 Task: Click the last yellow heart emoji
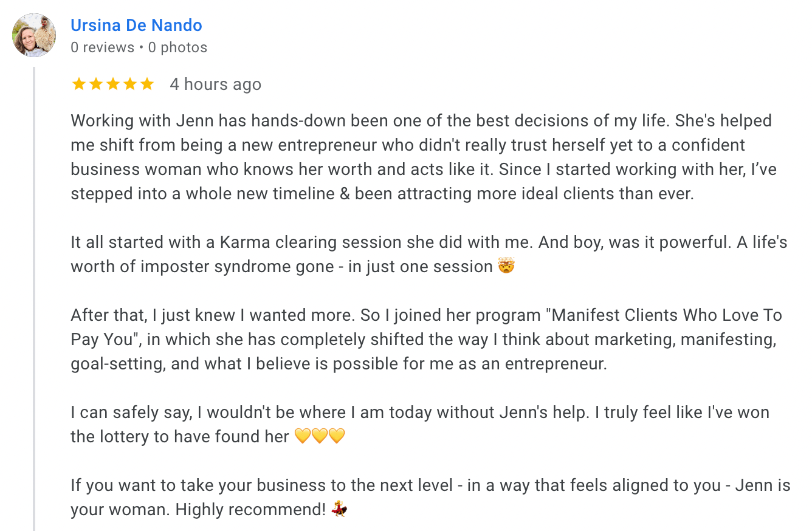coord(337,436)
